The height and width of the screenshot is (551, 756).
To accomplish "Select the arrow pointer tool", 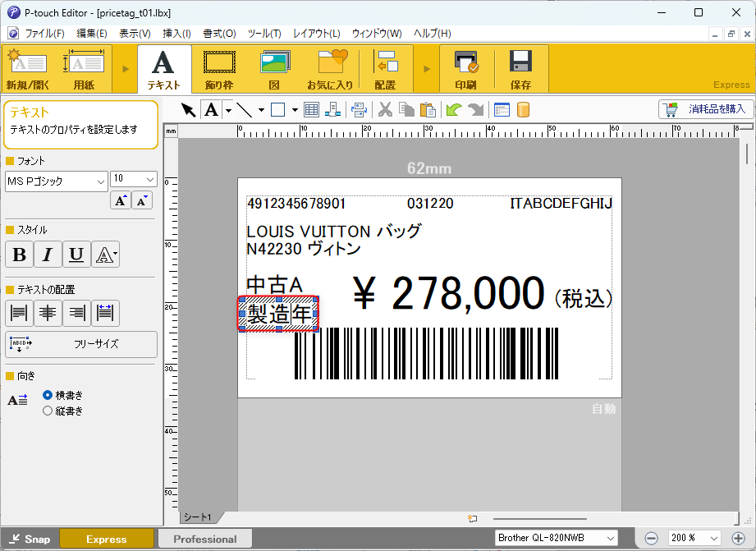I will coord(188,110).
